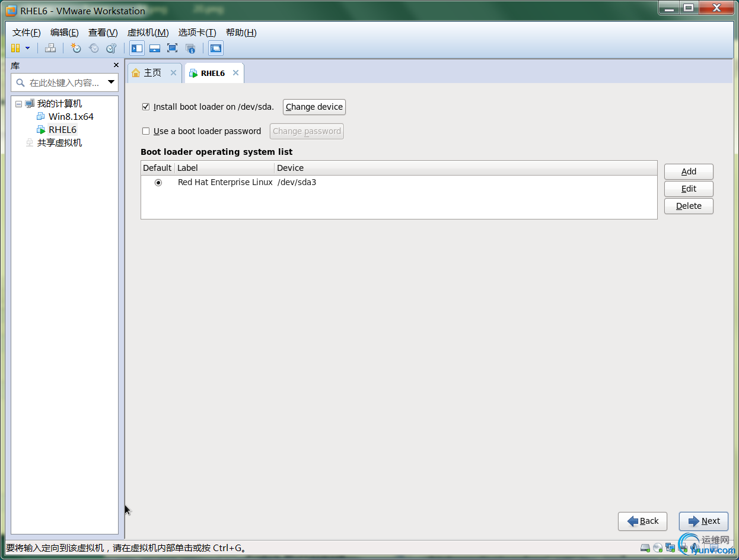Click the hard disk status bar icon

(x=645, y=548)
